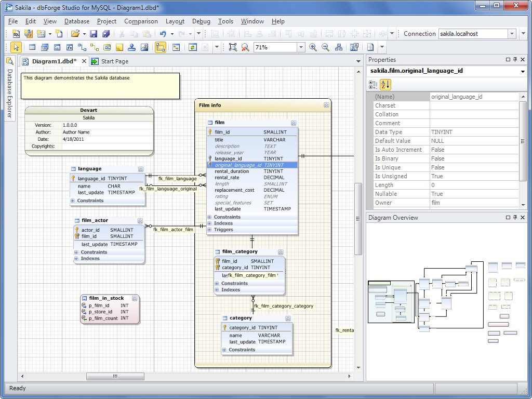Click the fk_film_language relation label
This screenshot has width=532, height=399.
coord(178,179)
